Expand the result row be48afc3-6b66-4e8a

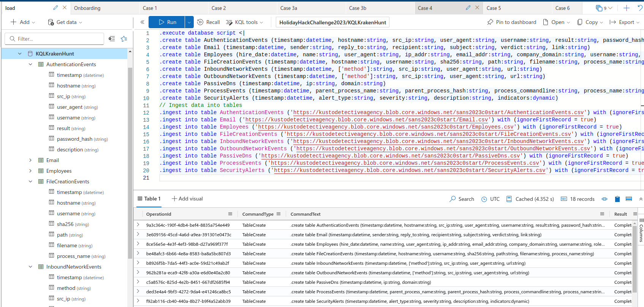[x=138, y=253]
